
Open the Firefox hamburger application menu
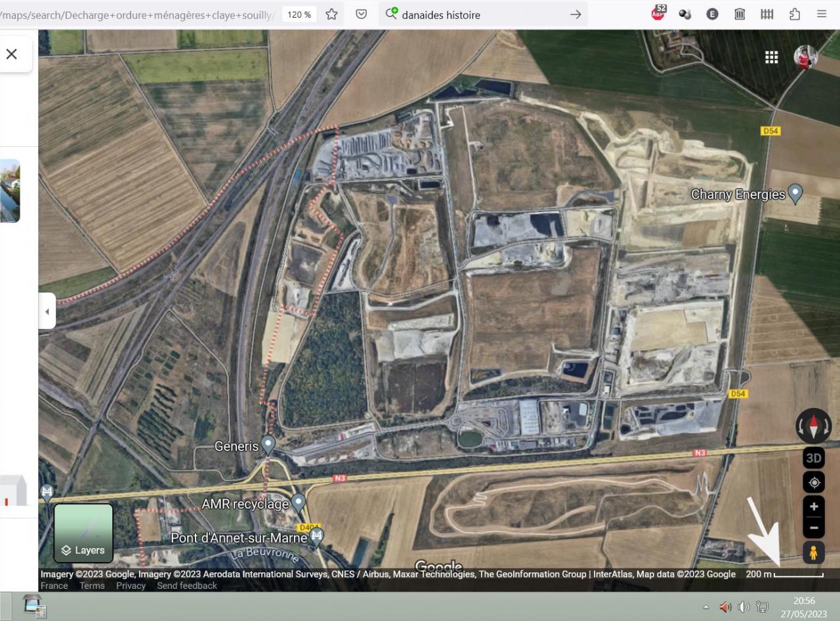pos(822,14)
